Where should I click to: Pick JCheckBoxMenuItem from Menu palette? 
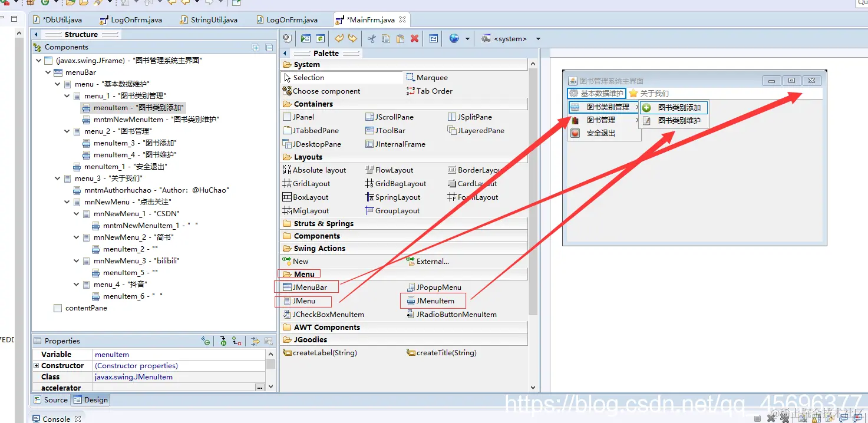(x=323, y=315)
